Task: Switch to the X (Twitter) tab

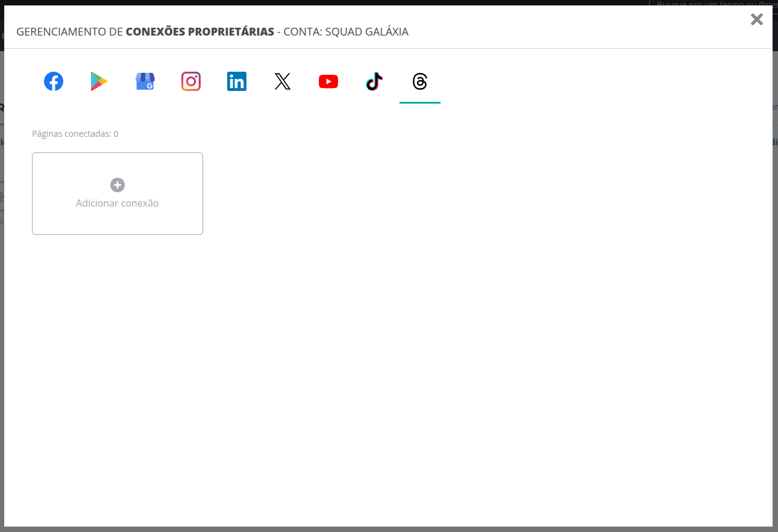Action: point(283,81)
